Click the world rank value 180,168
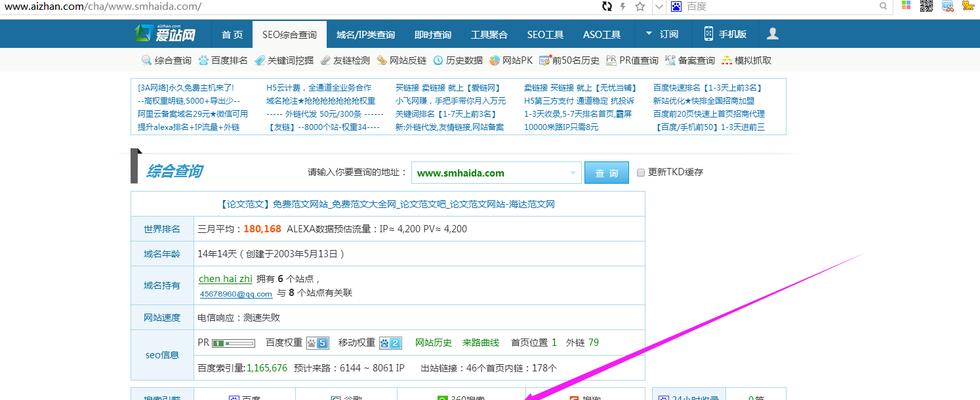980x400 pixels. click(x=262, y=229)
